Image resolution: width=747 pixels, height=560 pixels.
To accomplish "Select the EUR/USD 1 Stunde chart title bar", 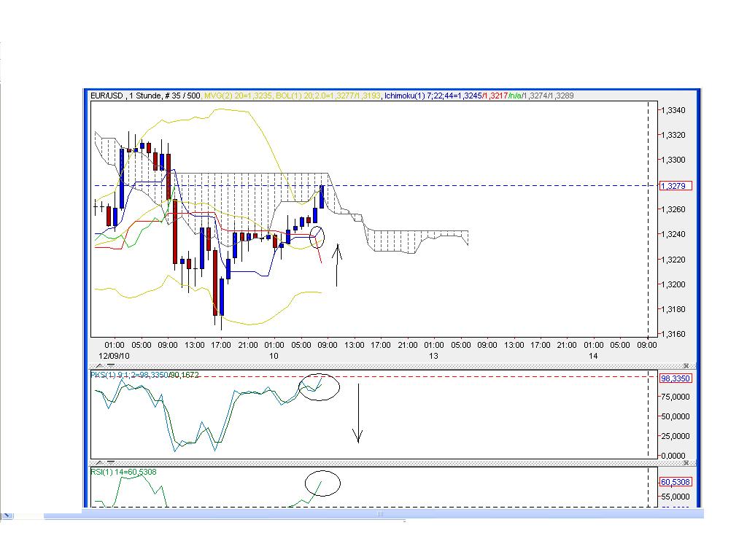I will 146,96.
